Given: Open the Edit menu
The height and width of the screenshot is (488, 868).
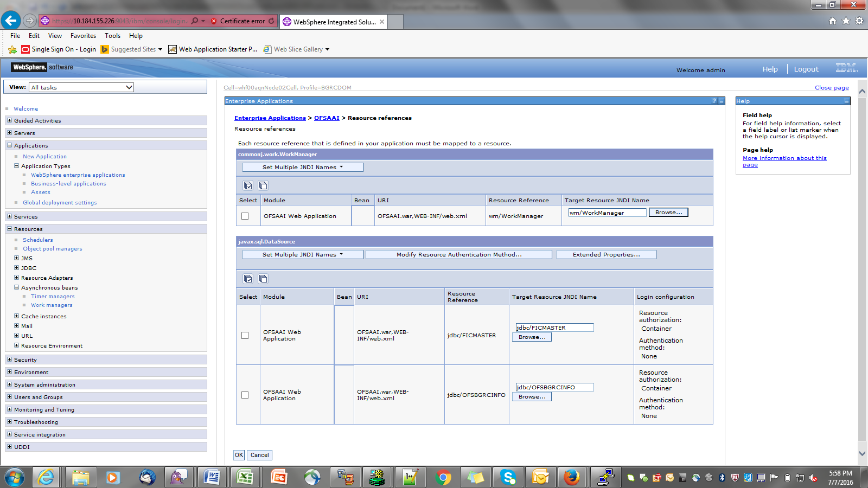Looking at the screenshot, I should 34,36.
